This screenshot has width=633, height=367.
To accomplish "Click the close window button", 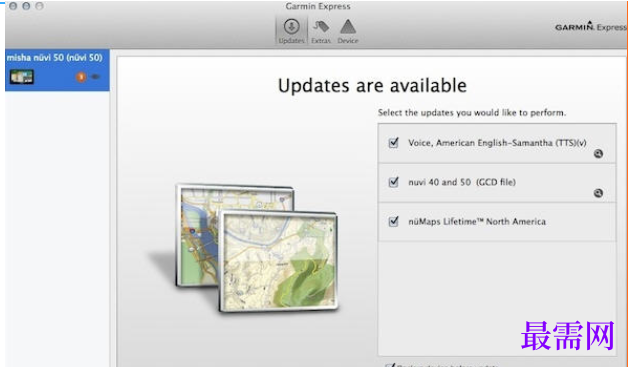I will [x=13, y=6].
